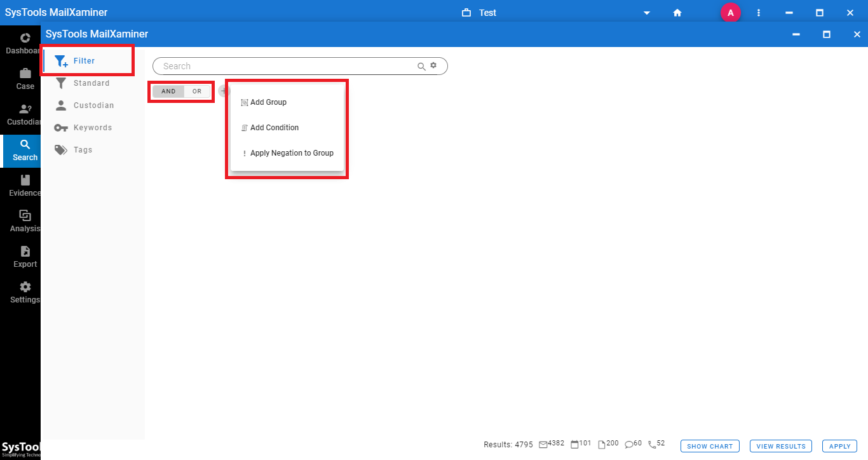
Task: Switch group operator to OR
Action: (197, 91)
